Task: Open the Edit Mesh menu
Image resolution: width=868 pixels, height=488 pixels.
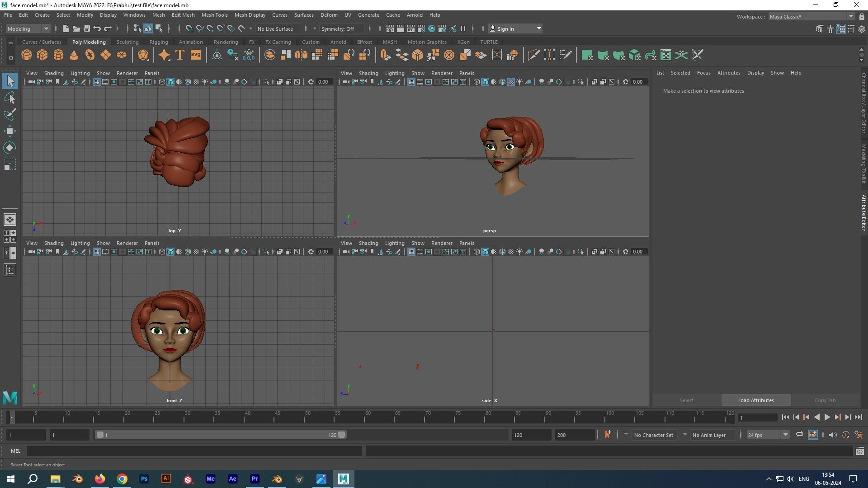Action: coord(183,15)
